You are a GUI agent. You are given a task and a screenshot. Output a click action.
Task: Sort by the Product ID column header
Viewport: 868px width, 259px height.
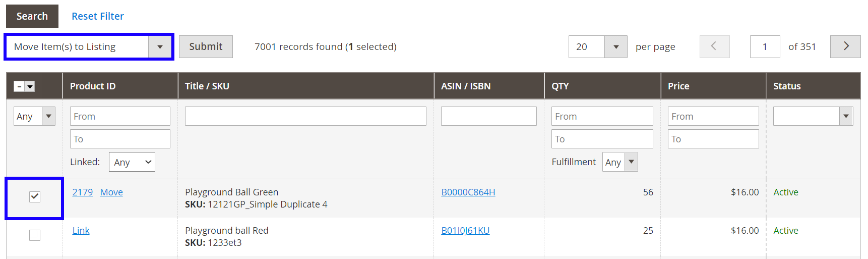point(93,86)
